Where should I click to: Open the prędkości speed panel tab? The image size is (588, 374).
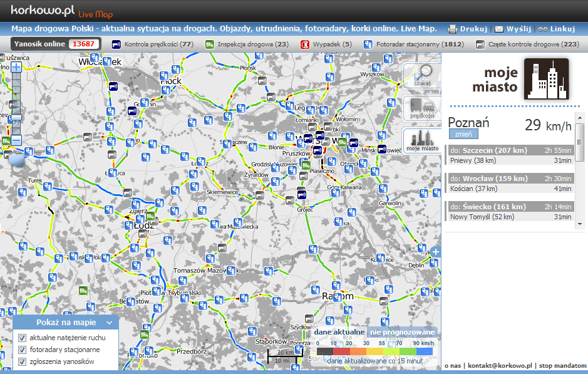tap(421, 108)
